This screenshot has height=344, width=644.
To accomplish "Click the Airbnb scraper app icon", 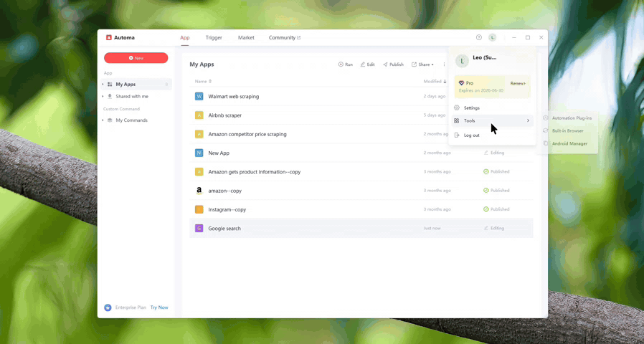I will coord(199,115).
